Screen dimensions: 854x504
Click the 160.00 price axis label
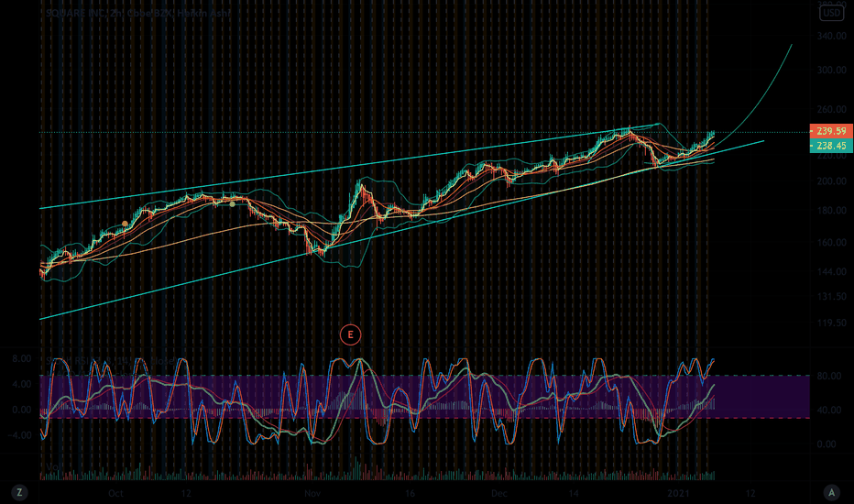point(831,243)
